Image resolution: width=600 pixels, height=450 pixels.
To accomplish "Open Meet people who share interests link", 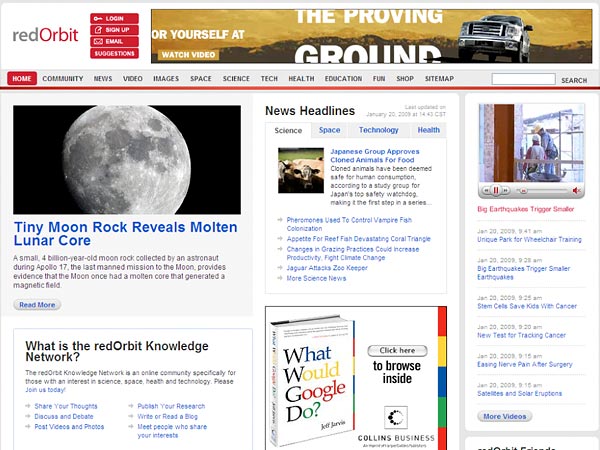I will pos(172,431).
